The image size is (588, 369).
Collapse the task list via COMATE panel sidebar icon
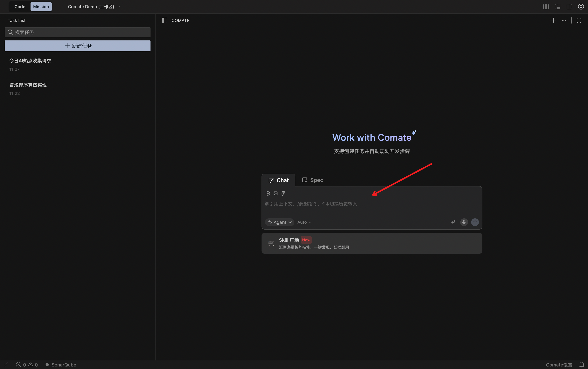click(164, 20)
